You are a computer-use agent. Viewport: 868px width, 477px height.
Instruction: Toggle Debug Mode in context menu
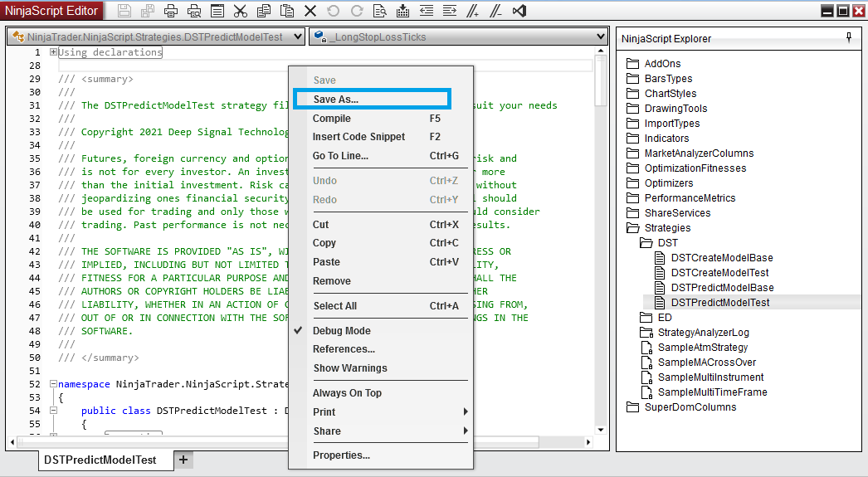[x=342, y=331]
